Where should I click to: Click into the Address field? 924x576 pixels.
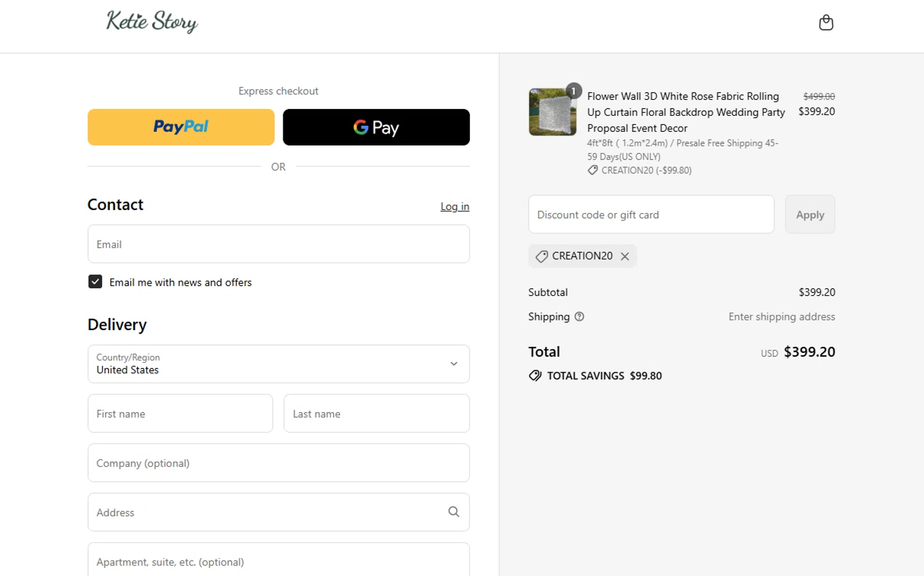pyautogui.click(x=278, y=512)
